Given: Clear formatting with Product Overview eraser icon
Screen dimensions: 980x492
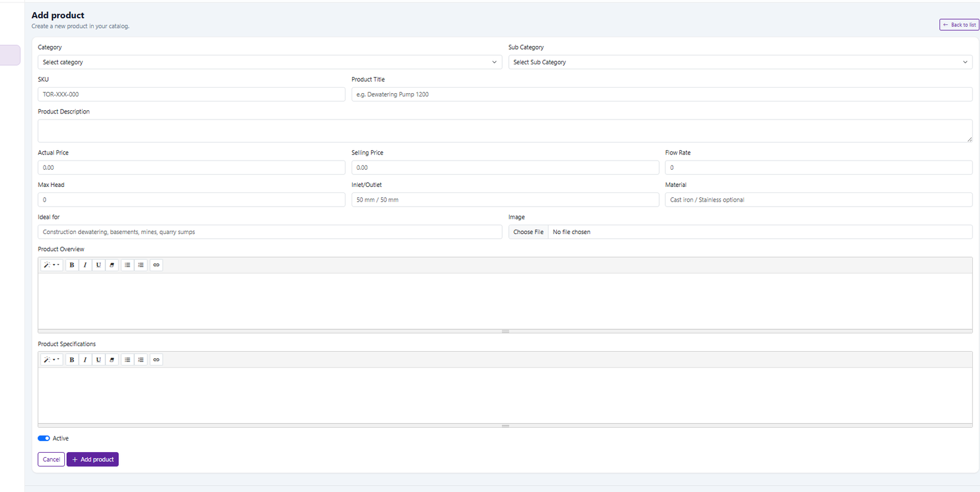Looking at the screenshot, I should [111, 265].
